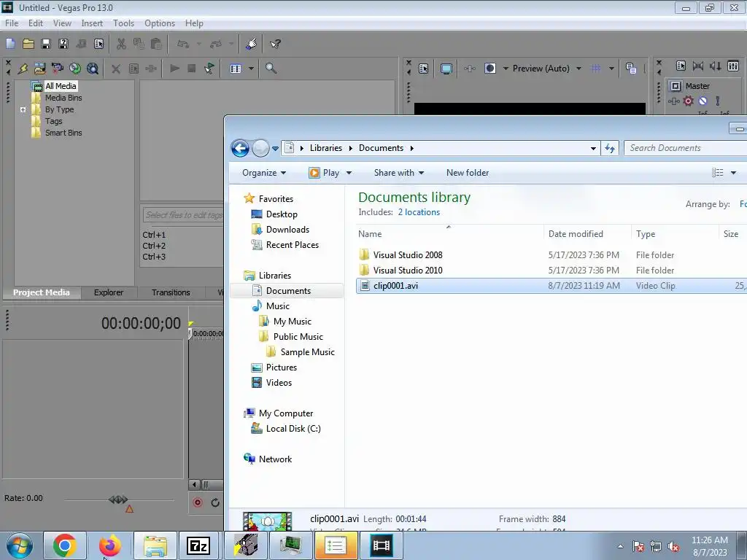The width and height of the screenshot is (747, 560).
Task: Open the Mixing Console icon in Master Bus
Action: 733,66
